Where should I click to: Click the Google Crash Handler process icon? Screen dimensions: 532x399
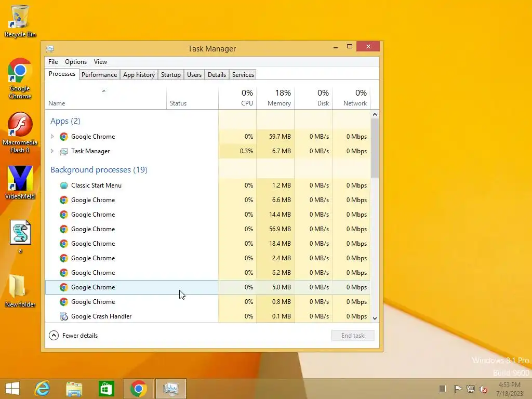[63, 316]
